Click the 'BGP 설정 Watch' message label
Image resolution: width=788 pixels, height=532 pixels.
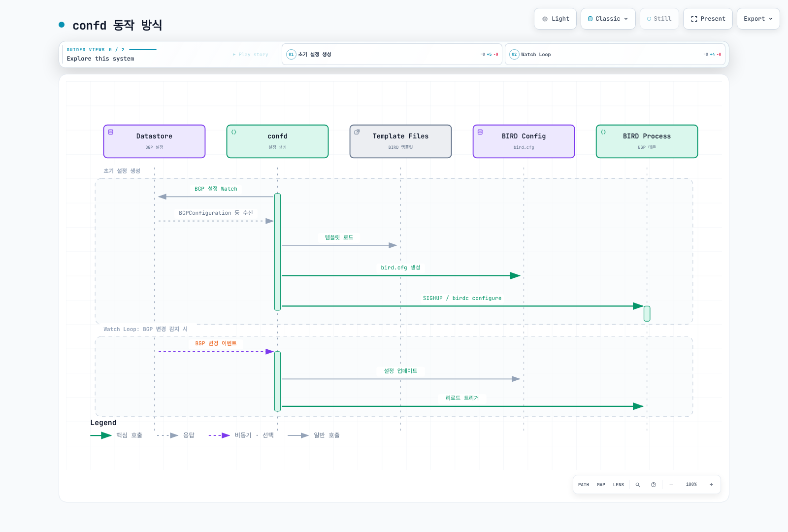pyautogui.click(x=216, y=189)
